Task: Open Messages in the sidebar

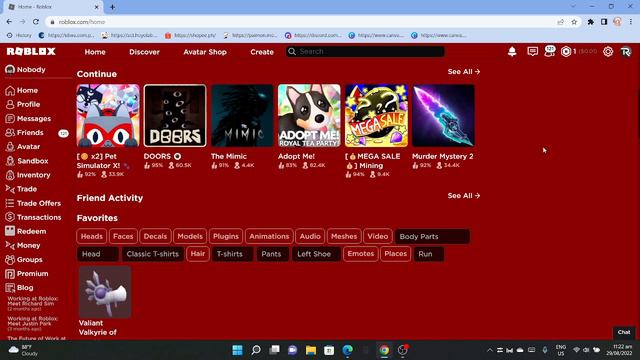Action: pyautogui.click(x=33, y=119)
